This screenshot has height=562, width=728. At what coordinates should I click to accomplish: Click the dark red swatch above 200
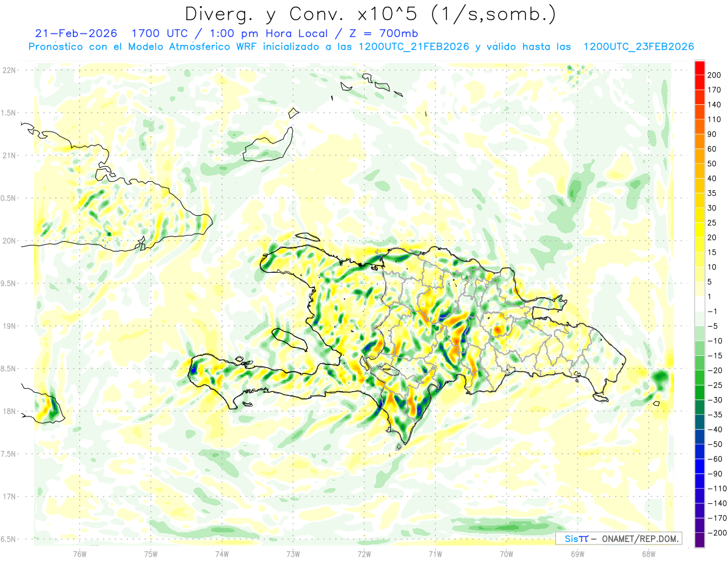[699, 67]
